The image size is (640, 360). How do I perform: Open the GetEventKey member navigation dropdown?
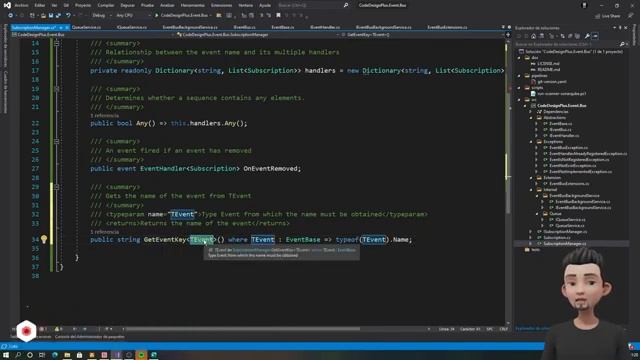[x=423, y=35]
